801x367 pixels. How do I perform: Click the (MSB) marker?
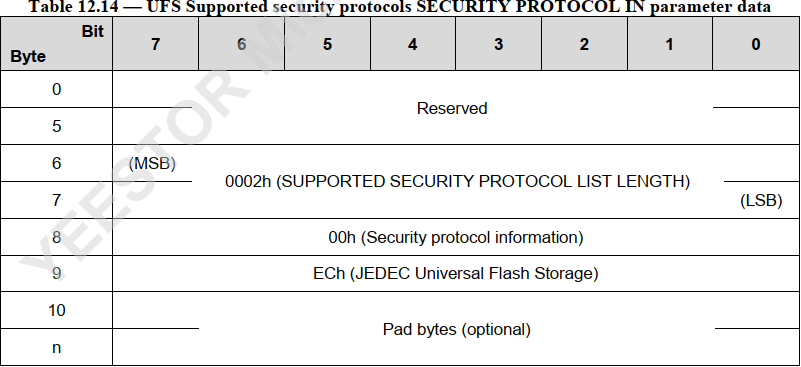pos(152,164)
